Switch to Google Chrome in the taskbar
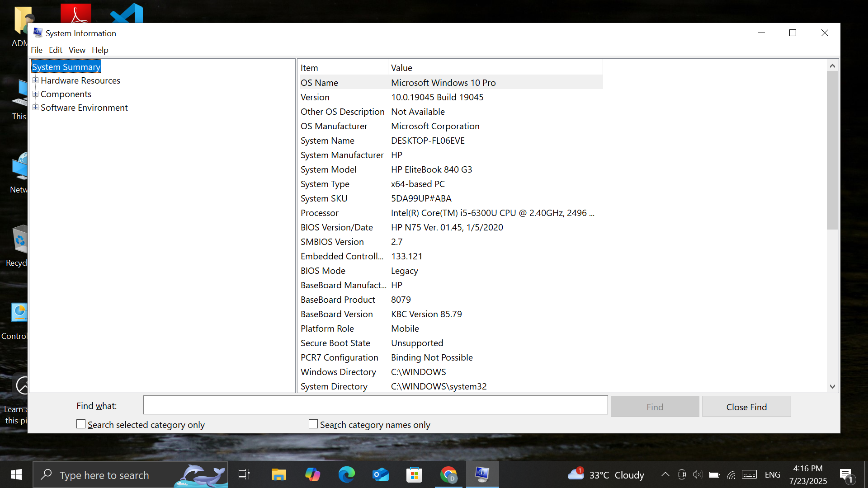Screen dimensions: 868x488 click(448, 474)
